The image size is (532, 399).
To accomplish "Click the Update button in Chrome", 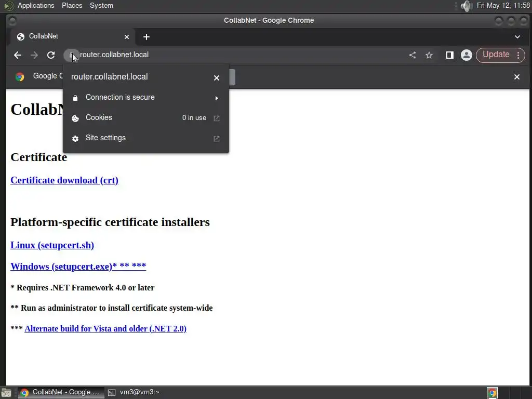I will [x=496, y=55].
